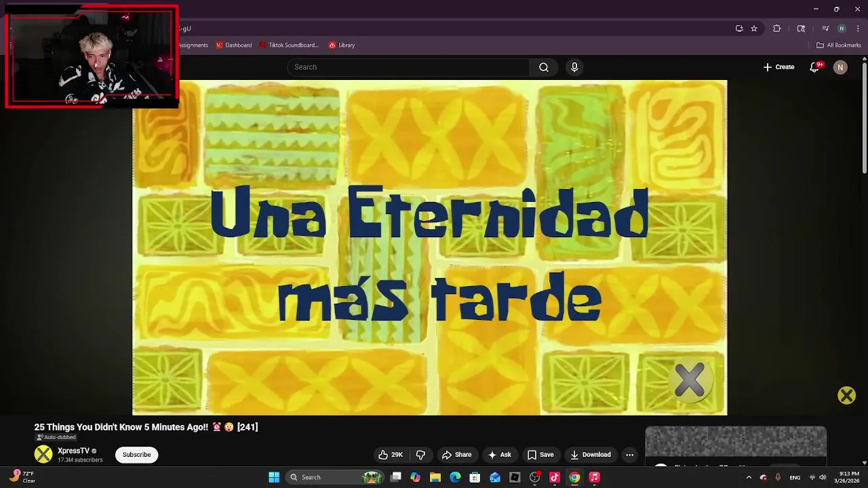Click the address bar URL text
The height and width of the screenshot is (488, 868).
[184, 28]
